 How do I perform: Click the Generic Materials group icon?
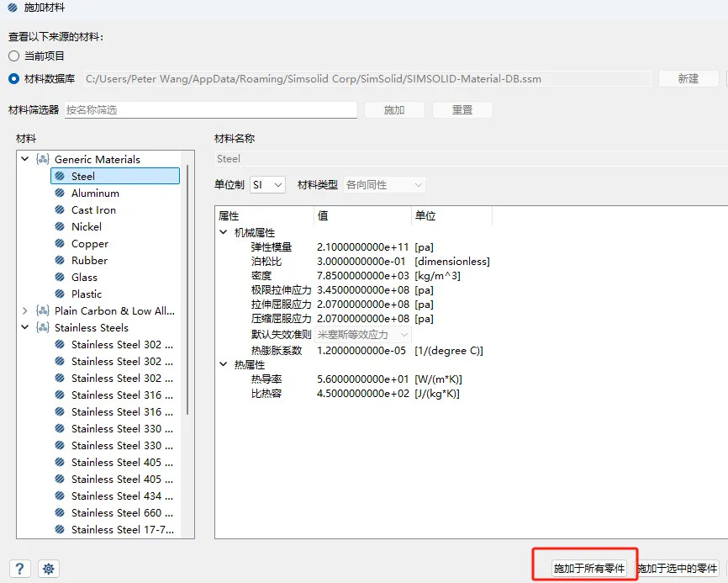[43, 159]
